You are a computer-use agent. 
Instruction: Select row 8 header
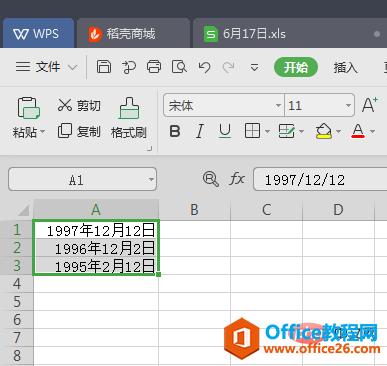17,356
